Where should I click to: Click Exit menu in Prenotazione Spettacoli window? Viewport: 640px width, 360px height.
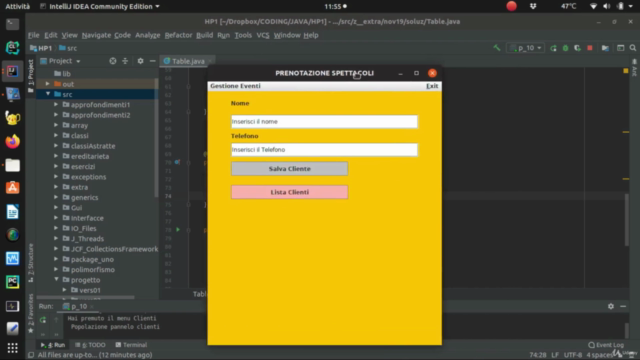coord(432,86)
